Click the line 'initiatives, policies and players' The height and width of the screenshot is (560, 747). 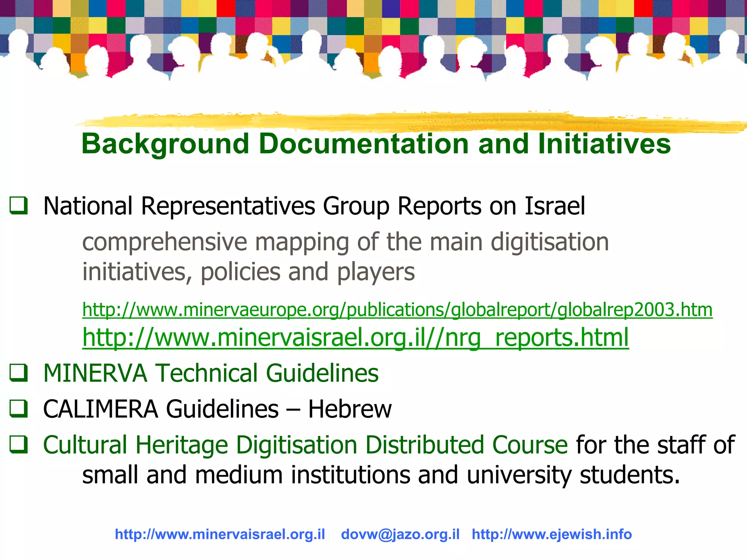click(x=248, y=272)
